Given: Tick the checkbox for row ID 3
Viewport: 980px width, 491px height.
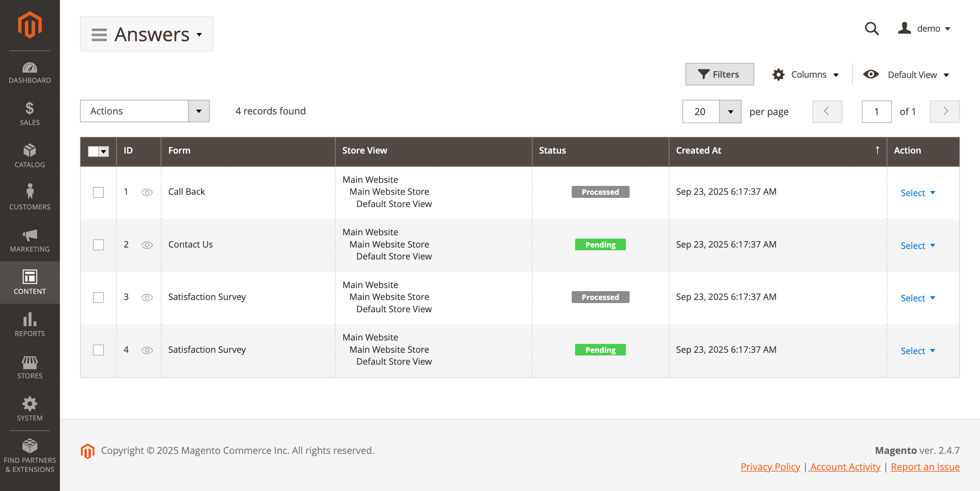Looking at the screenshot, I should click(x=98, y=297).
